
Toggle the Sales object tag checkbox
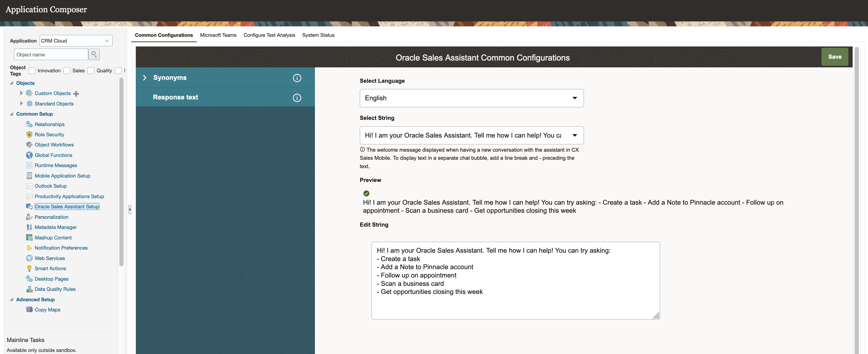click(67, 70)
